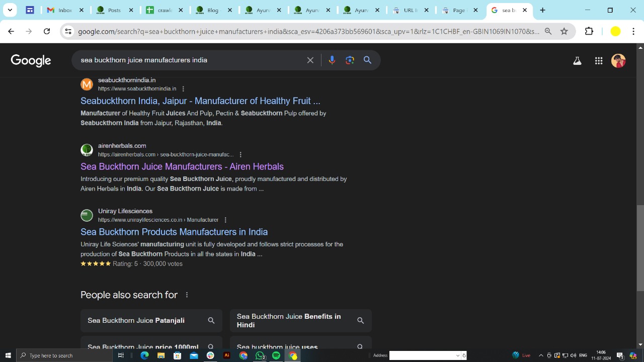Open options next to People also search for
Image resolution: width=644 pixels, height=362 pixels.
[187, 295]
